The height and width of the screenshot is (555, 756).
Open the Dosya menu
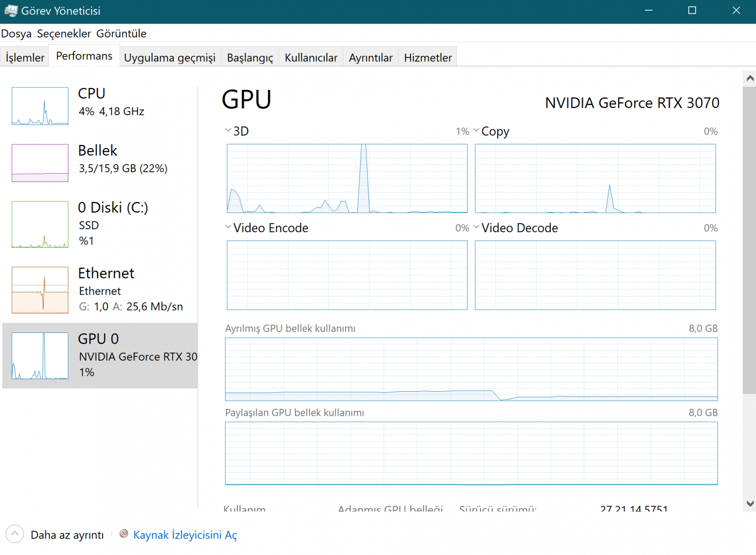(x=16, y=34)
